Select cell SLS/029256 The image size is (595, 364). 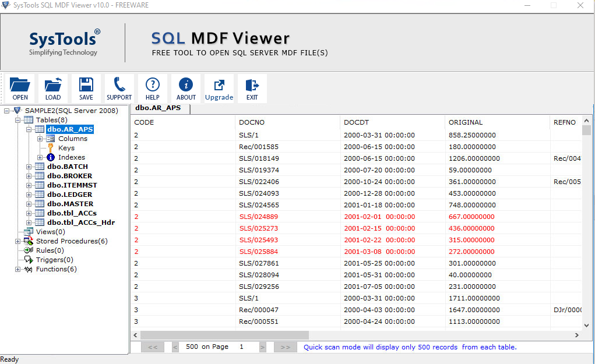[x=259, y=287]
